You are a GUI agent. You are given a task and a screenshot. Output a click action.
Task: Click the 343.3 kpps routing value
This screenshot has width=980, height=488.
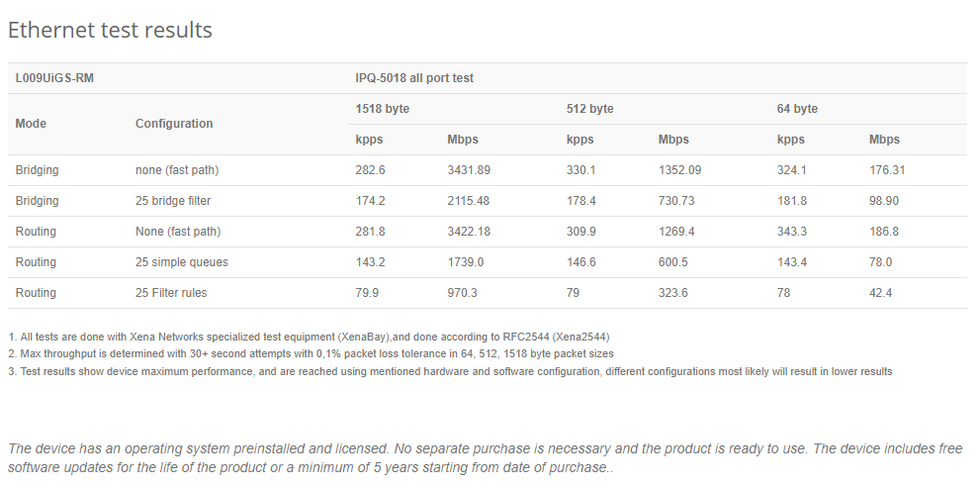(792, 232)
